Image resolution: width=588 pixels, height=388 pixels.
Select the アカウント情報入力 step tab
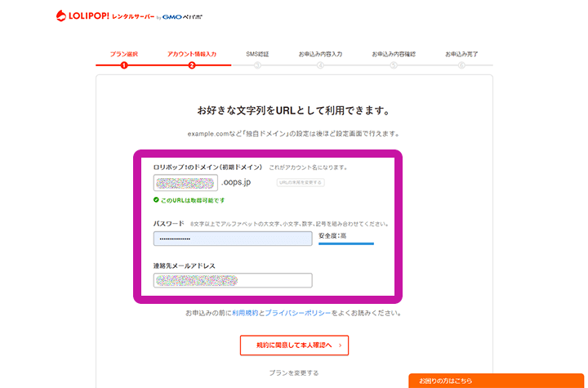click(192, 54)
